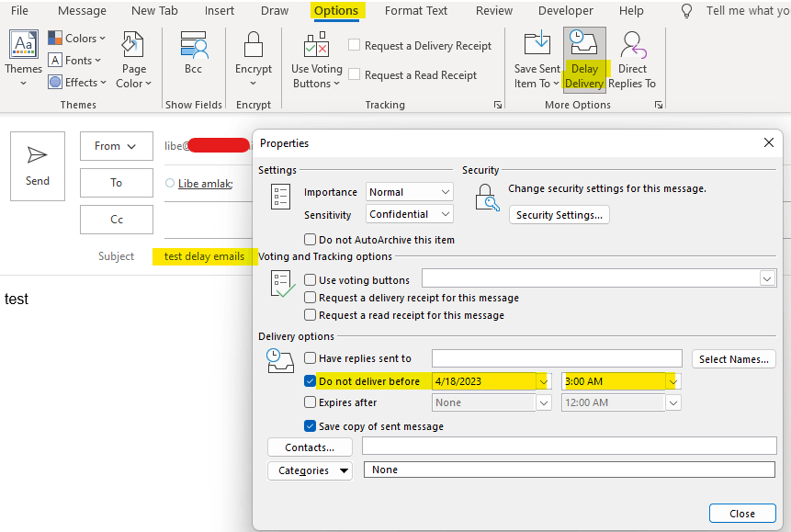Open Save Sent Item To menu
The width and height of the screenshot is (791, 532).
pos(537,60)
